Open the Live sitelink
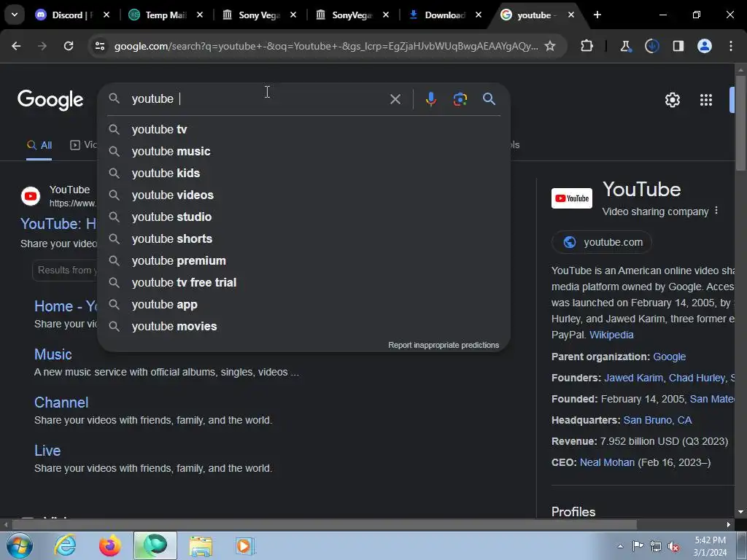 pos(47,451)
